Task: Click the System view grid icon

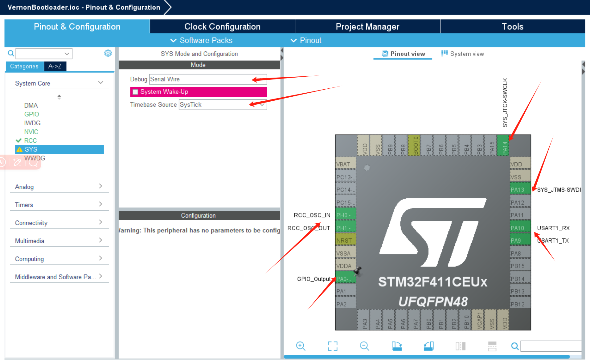Action: tap(445, 53)
